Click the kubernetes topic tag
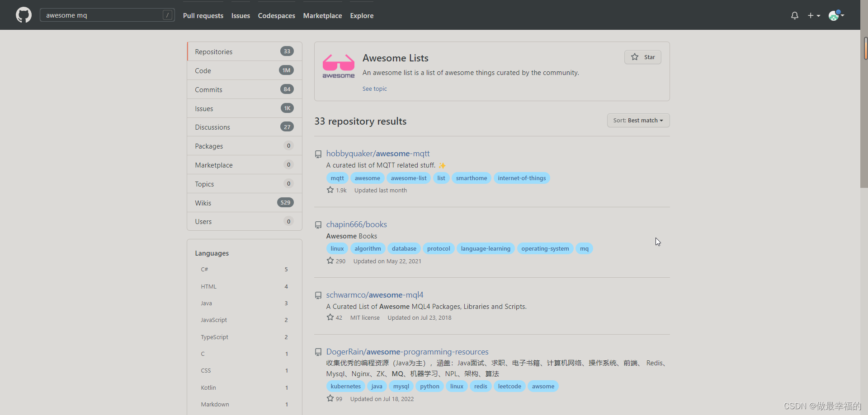The width and height of the screenshot is (868, 415). [x=346, y=386]
